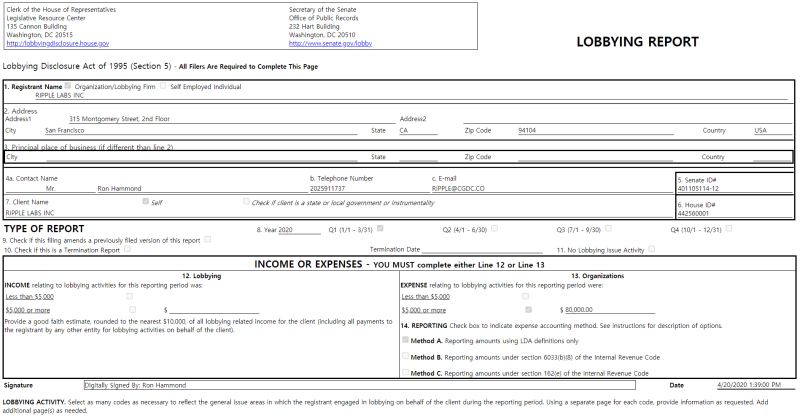Toggle the Q1 (1/1 - 3/31) checkbox

pyautogui.click(x=380, y=229)
